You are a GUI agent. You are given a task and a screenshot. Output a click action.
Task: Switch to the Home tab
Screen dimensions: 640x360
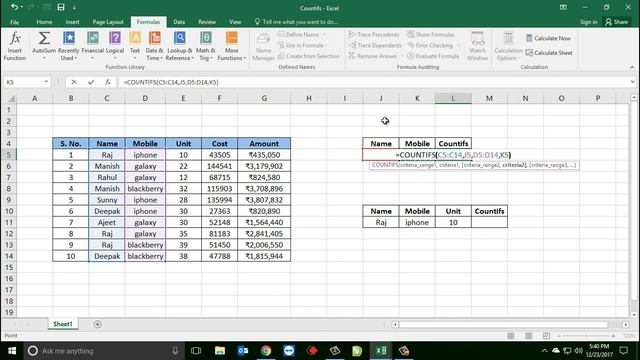pyautogui.click(x=44, y=22)
